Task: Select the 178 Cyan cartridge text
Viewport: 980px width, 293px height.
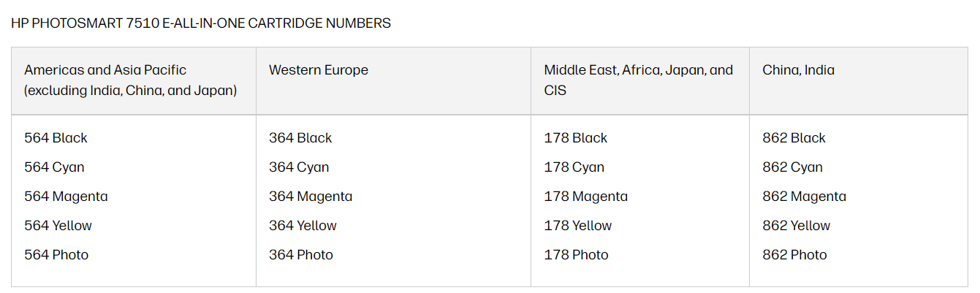Action: click(574, 167)
